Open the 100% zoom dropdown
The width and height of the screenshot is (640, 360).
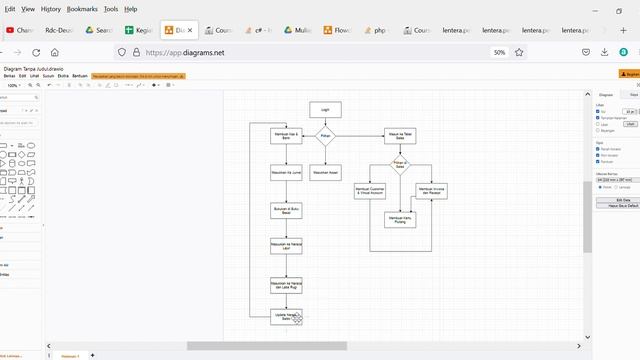coord(13,85)
